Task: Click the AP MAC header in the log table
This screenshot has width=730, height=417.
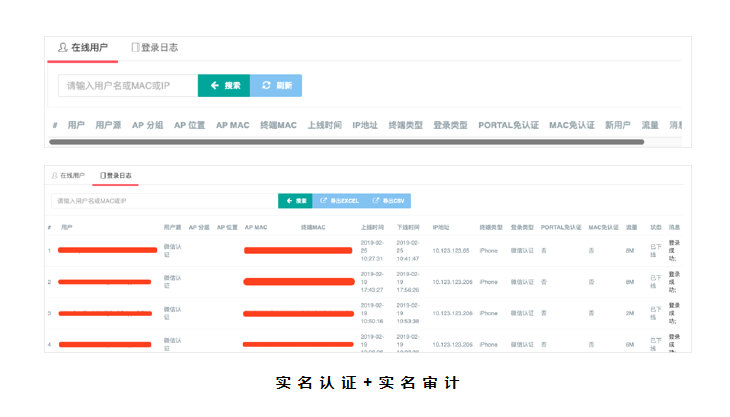Action: point(256,227)
